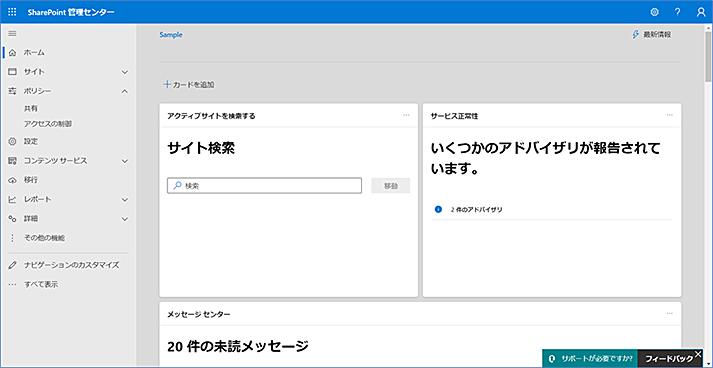713x368 pixels.
Task: Click the 2件のアドバイザリ row
Action: [552, 210]
